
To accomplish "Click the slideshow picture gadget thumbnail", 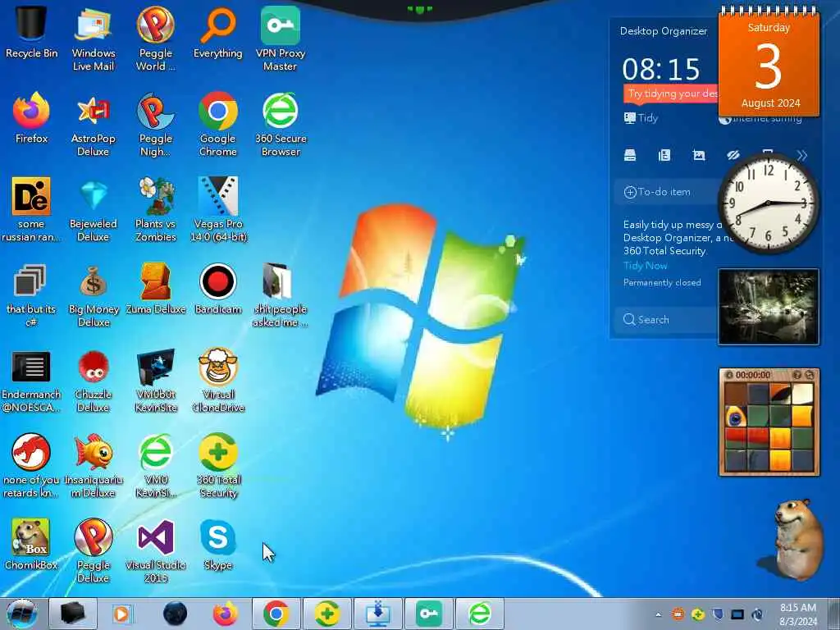I will (768, 307).
